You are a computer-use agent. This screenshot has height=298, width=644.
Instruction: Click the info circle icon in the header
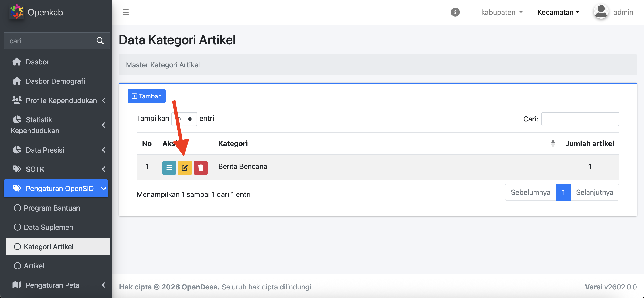click(x=455, y=12)
